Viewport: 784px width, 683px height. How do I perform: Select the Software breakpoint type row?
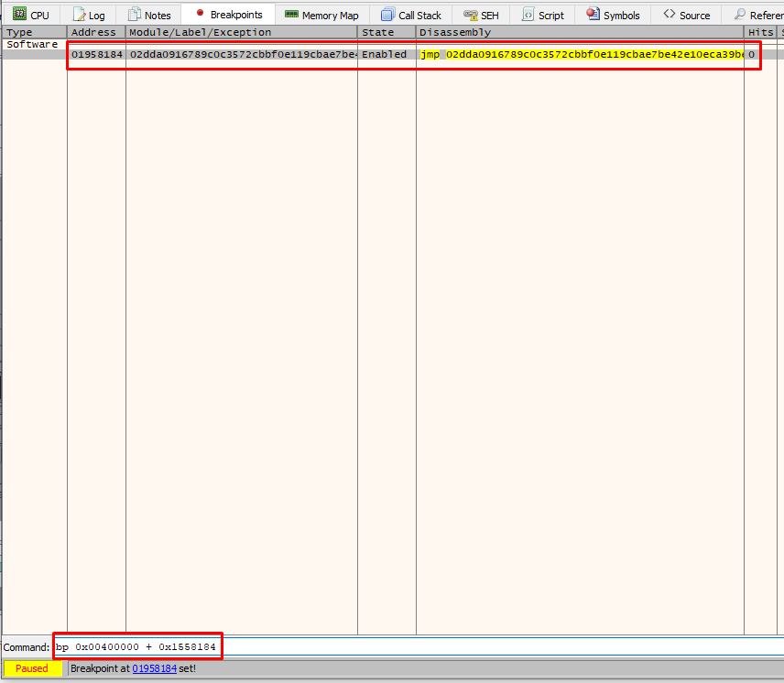pyautogui.click(x=32, y=44)
